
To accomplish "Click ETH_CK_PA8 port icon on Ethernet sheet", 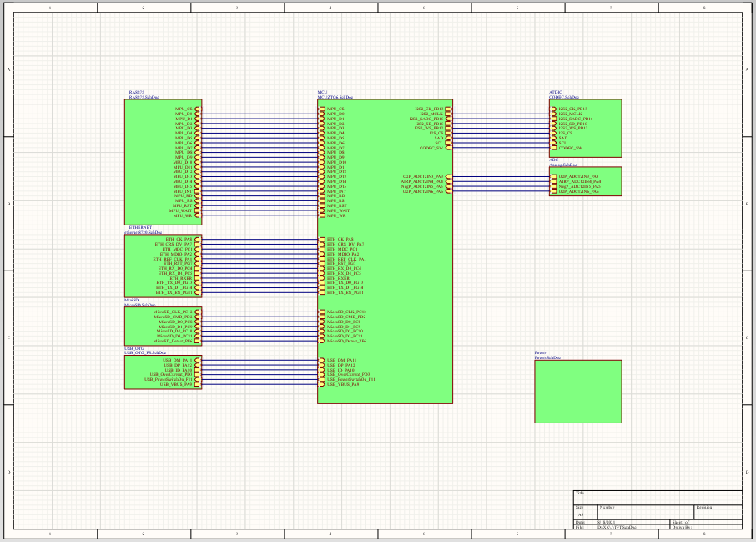I will tap(198, 240).
